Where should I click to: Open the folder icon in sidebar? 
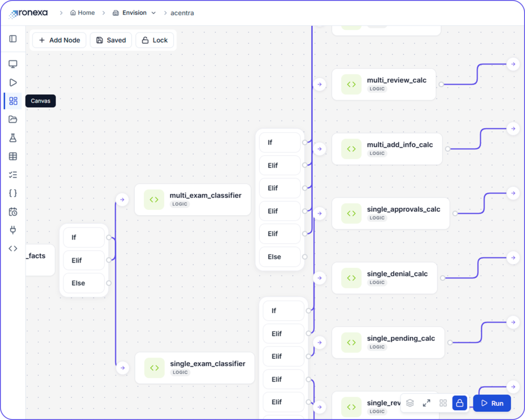[13, 119]
